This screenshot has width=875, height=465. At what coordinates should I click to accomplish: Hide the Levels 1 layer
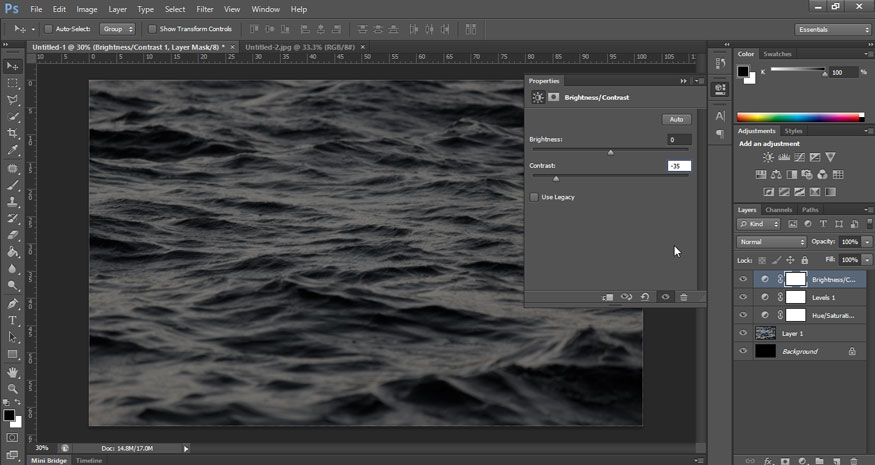(x=743, y=297)
